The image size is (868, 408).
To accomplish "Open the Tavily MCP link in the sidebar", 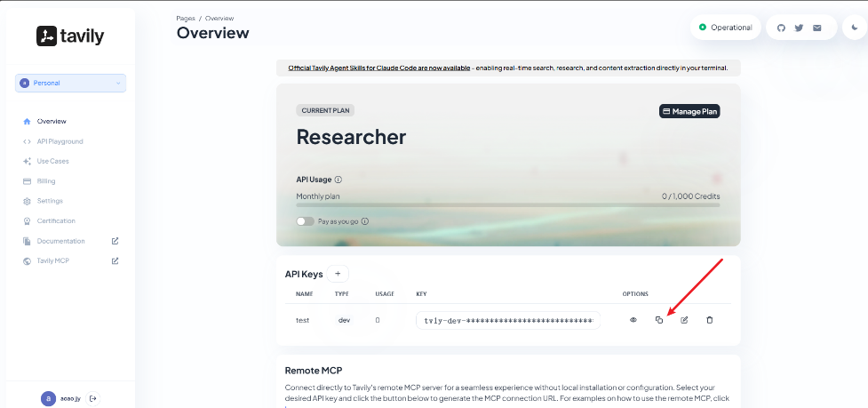I will [x=53, y=260].
